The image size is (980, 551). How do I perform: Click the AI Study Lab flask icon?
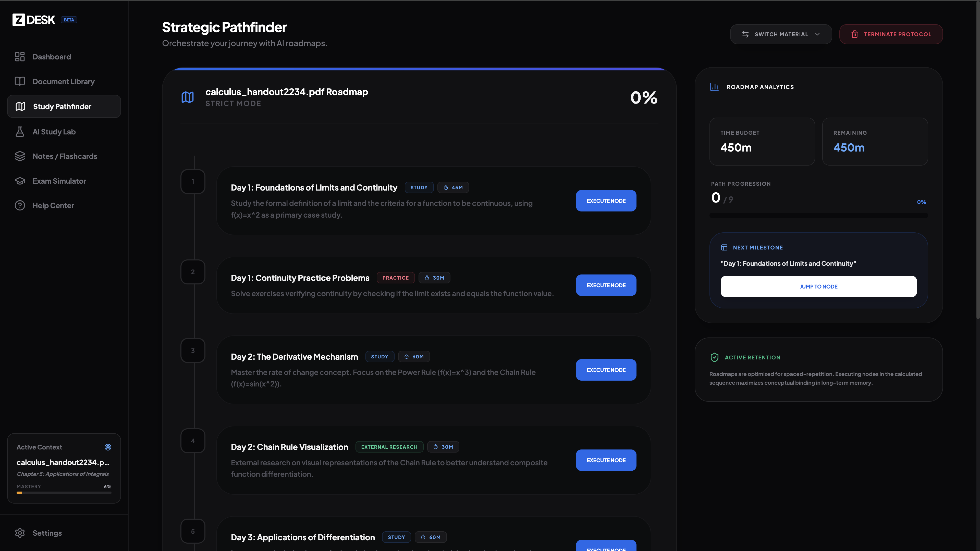pos(20,132)
